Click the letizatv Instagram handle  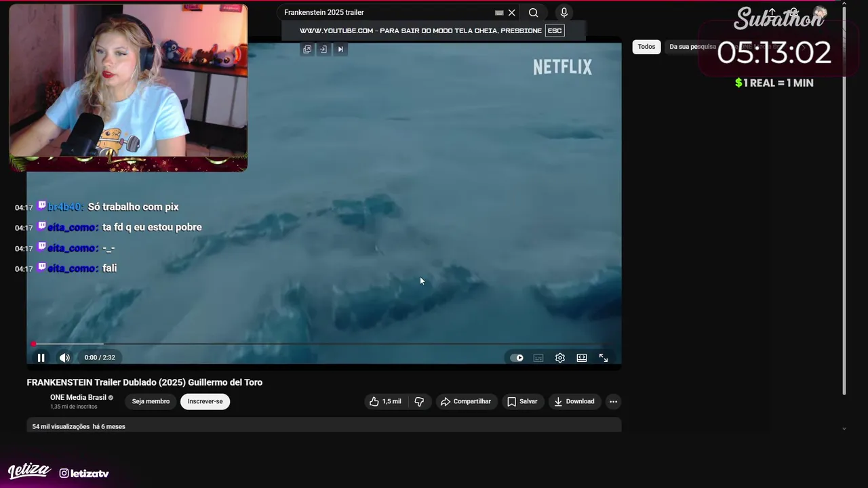[84, 473]
